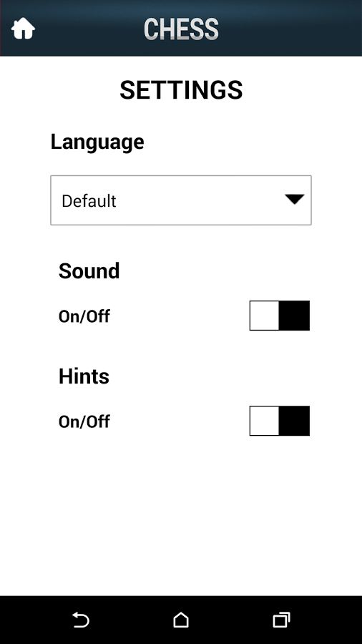Open the Language combo box showing Default
362x644 pixels.
(181, 200)
